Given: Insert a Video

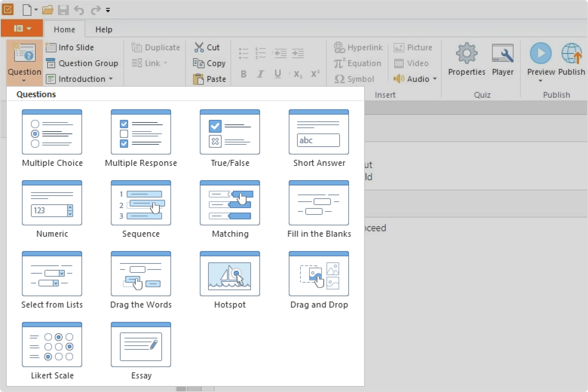Looking at the screenshot, I should point(411,63).
